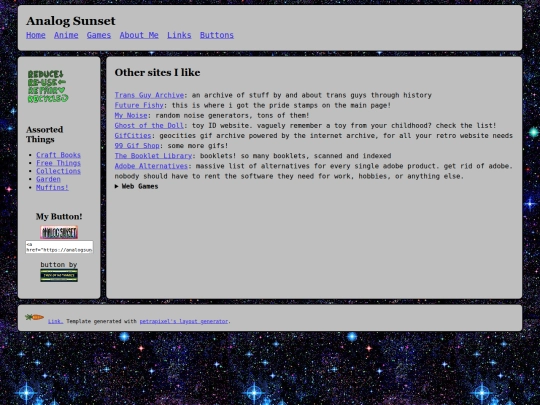Open the Garden sidebar link
Image resolution: width=540 pixels, height=405 pixels.
click(x=48, y=179)
